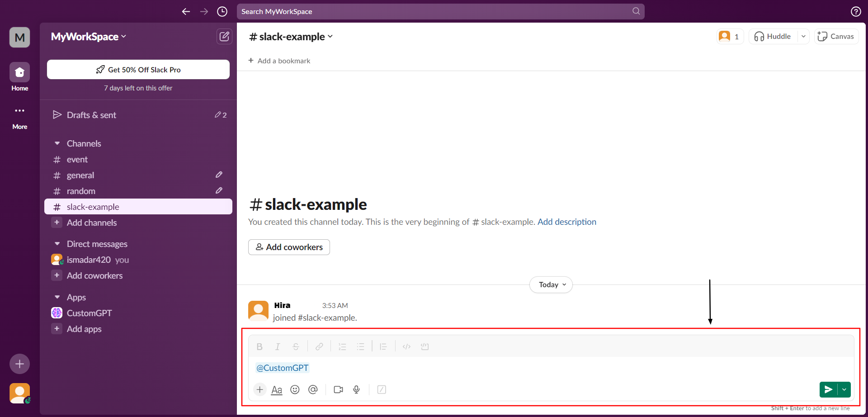Click Get 50% Off Slack Pro

tap(138, 70)
